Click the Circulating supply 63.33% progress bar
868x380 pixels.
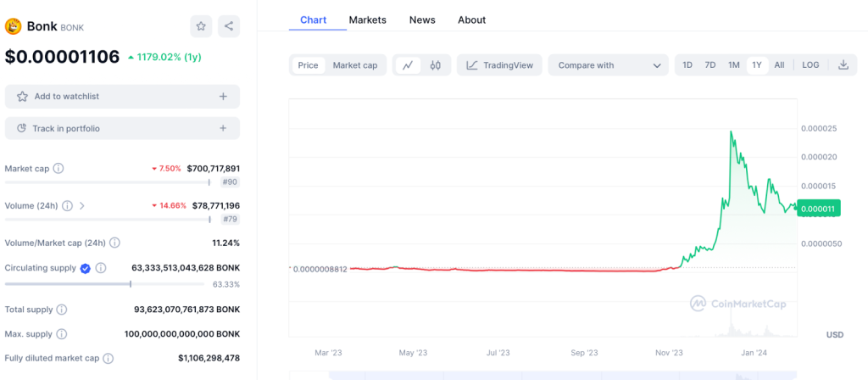pos(104,284)
